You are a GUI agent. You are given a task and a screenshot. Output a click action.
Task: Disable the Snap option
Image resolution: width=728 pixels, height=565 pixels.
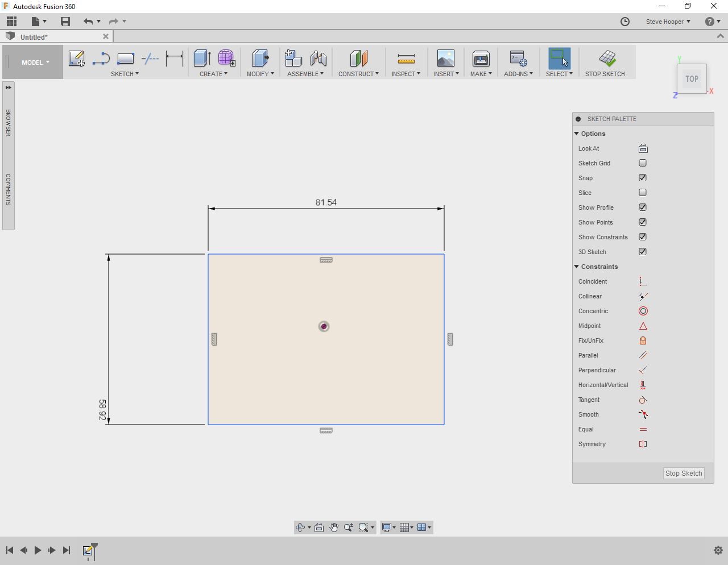click(643, 178)
